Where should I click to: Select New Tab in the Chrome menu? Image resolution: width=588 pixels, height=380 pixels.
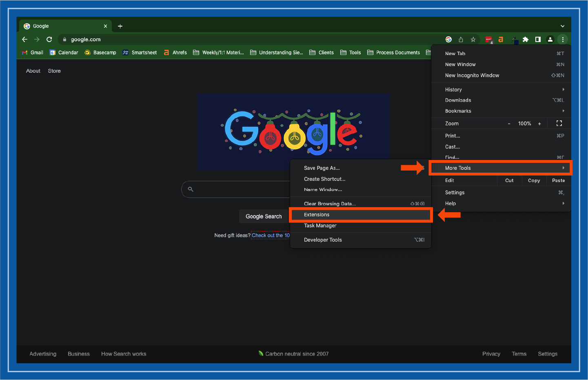(x=501, y=53)
